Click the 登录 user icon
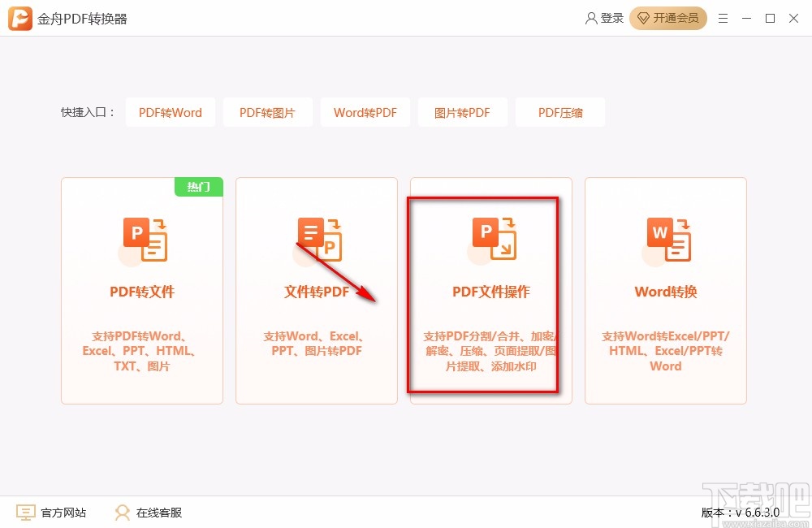Screen dimensions: 812x528 tap(591, 18)
